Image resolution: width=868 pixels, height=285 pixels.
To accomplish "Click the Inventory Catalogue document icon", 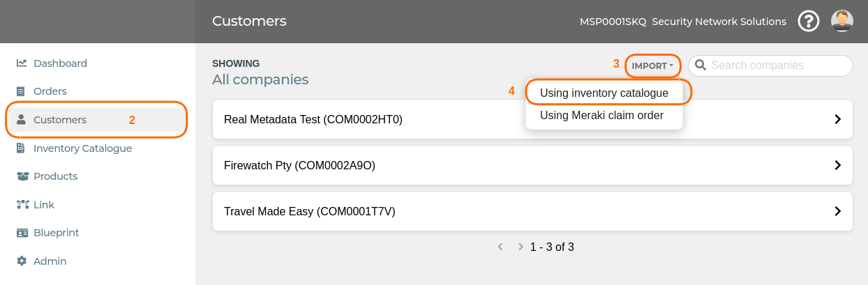I will 21,148.
